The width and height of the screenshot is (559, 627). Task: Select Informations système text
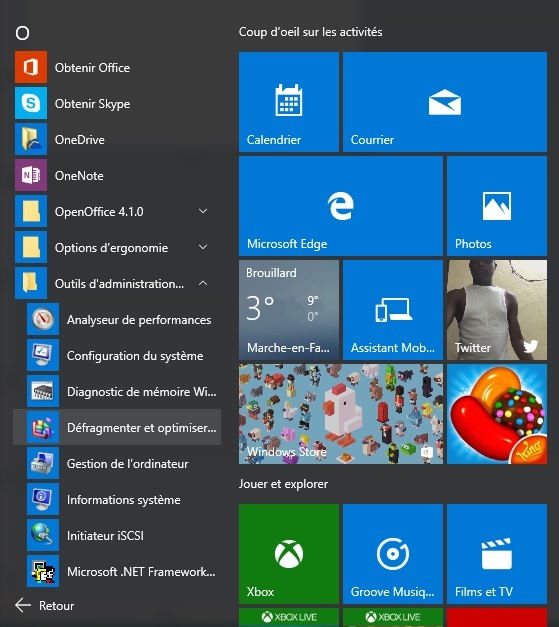pyautogui.click(x=124, y=500)
